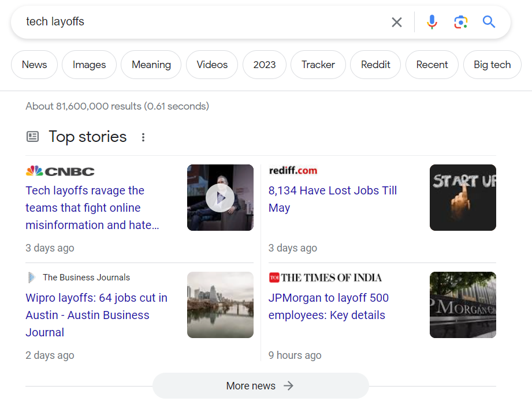Viewport: 532px width, 405px height.
Task: Click The Business Journals source icon
Action: pyautogui.click(x=31, y=277)
